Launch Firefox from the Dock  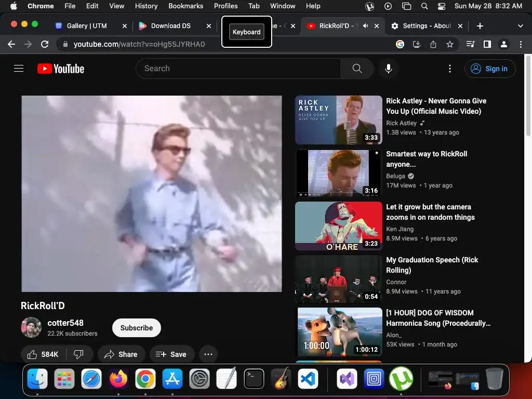pos(118,378)
